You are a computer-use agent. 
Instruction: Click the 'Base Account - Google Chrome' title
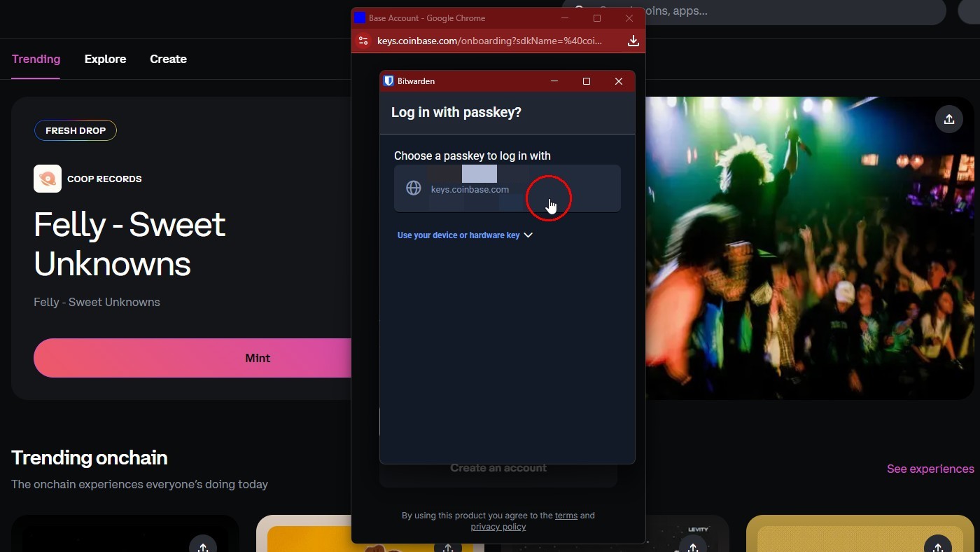click(427, 18)
